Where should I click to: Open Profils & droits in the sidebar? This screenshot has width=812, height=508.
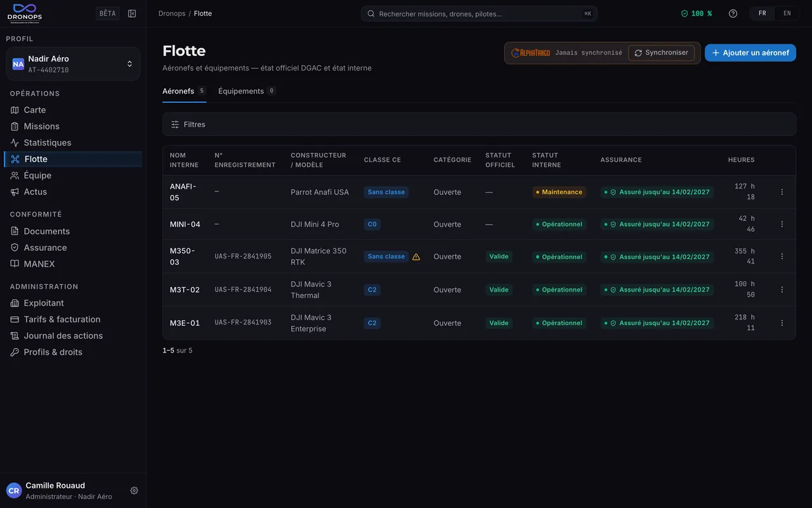click(73, 352)
